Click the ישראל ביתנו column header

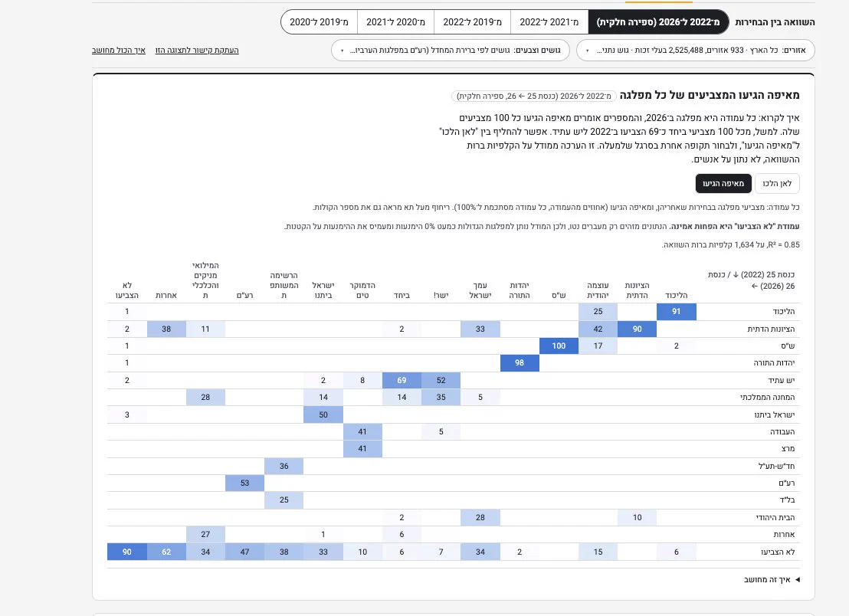(323, 290)
